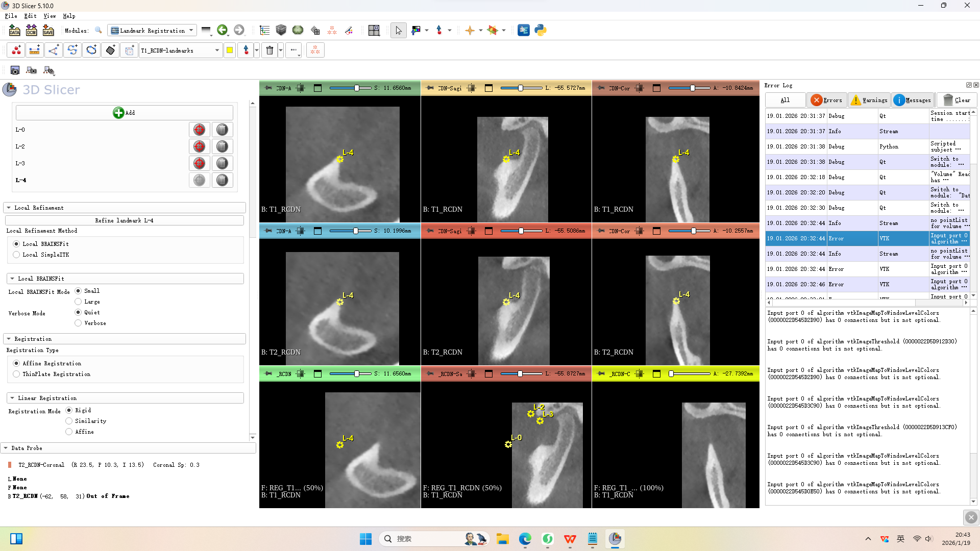This screenshot has width=980, height=551.
Task: Set Registration Mode to Similarity
Action: click(69, 421)
